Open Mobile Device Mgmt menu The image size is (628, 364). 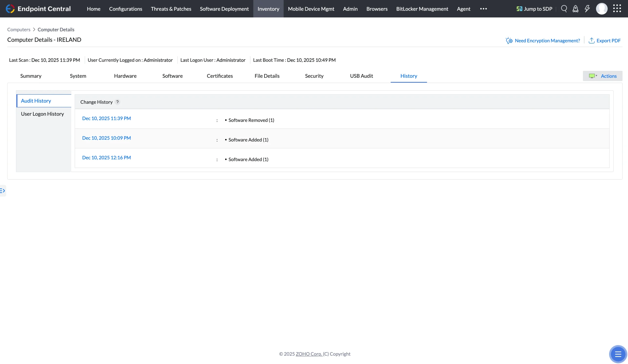coord(311,9)
